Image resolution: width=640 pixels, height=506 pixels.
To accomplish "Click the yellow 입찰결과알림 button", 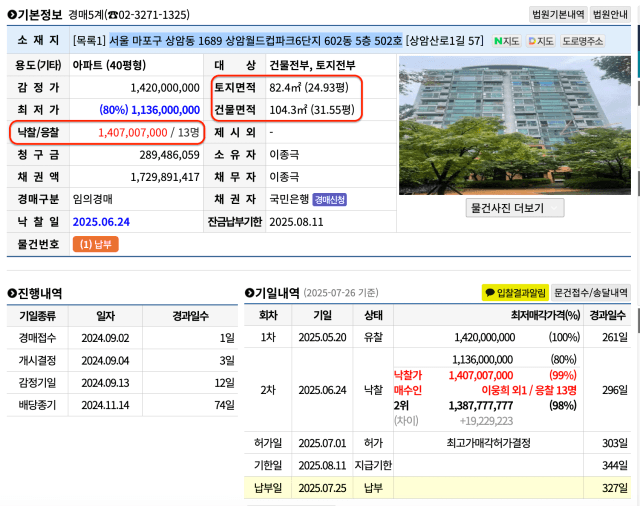I will [x=516, y=293].
